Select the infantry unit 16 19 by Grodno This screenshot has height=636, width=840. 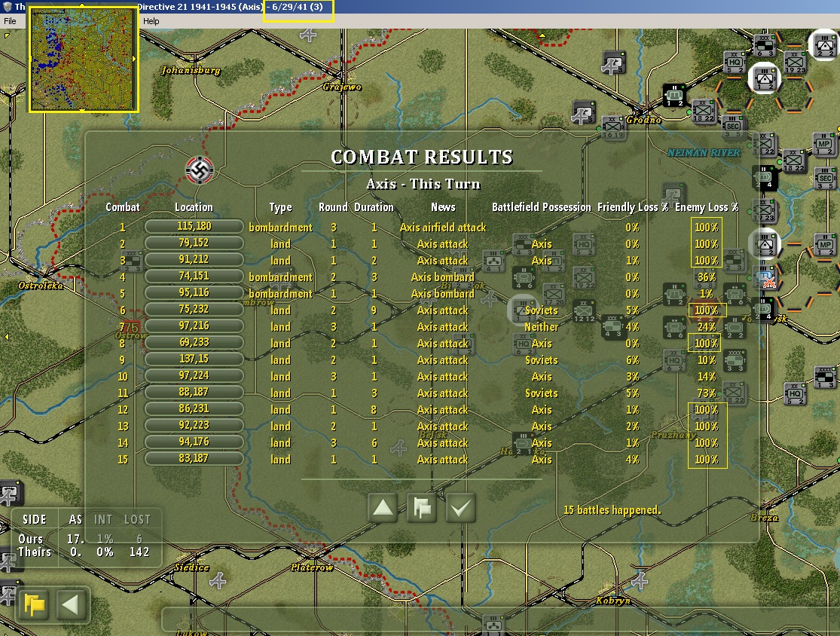click(x=613, y=128)
